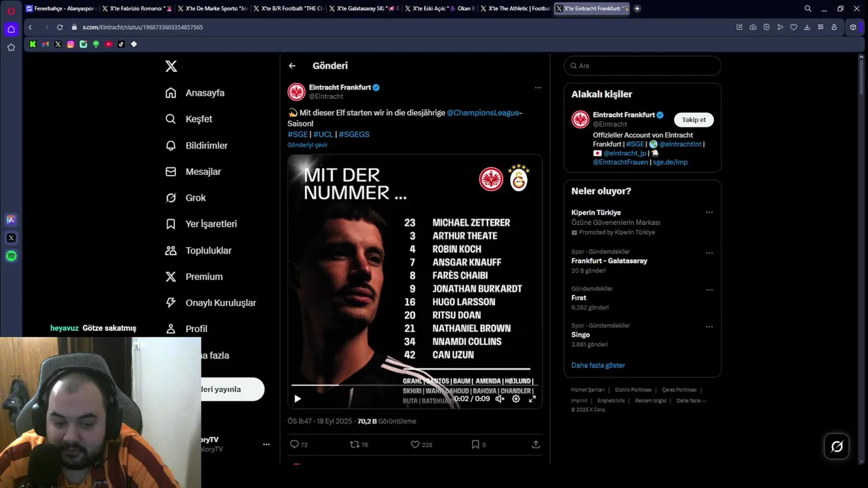The width and height of the screenshot is (868, 488).
Task: Open Eintracht Frankfurt profile avatar on post
Action: pyautogui.click(x=296, y=91)
